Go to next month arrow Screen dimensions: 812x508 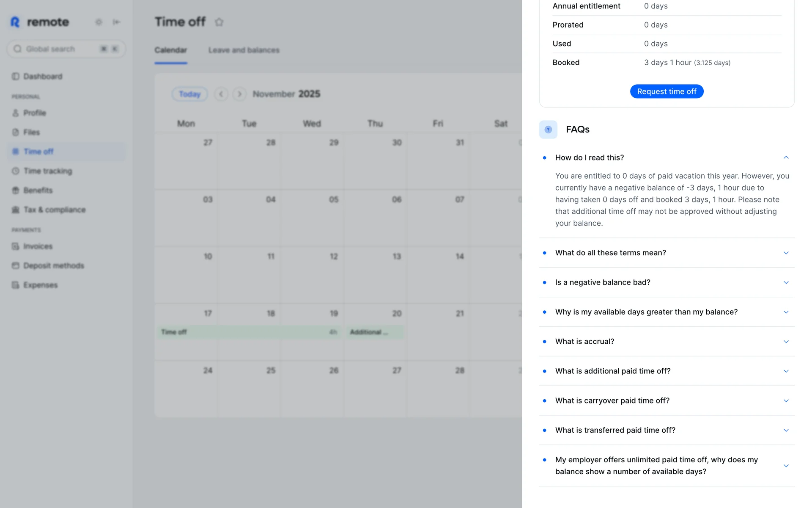click(x=239, y=94)
